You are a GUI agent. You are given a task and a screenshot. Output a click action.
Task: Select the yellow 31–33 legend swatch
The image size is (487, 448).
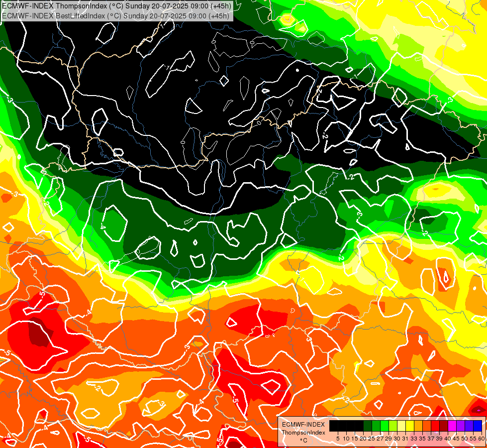(x=410, y=426)
